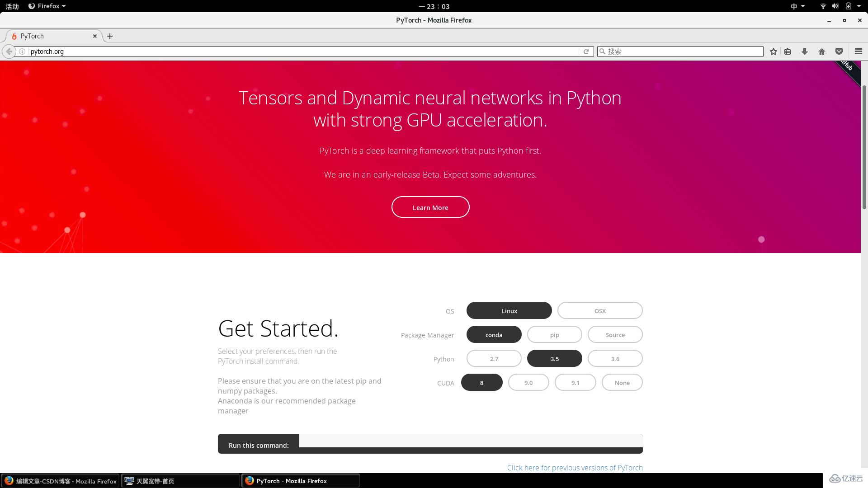The height and width of the screenshot is (488, 868).
Task: Select OSX OS option
Action: click(x=600, y=310)
